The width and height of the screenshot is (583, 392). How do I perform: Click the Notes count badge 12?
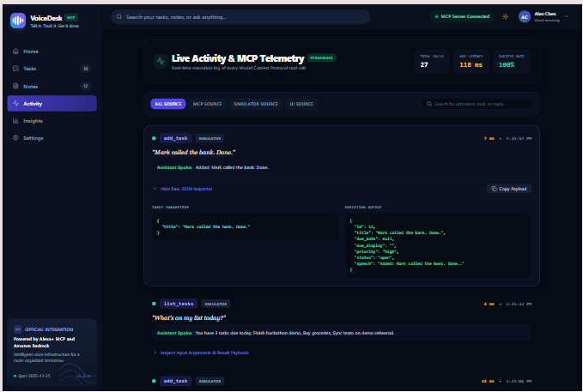click(86, 86)
